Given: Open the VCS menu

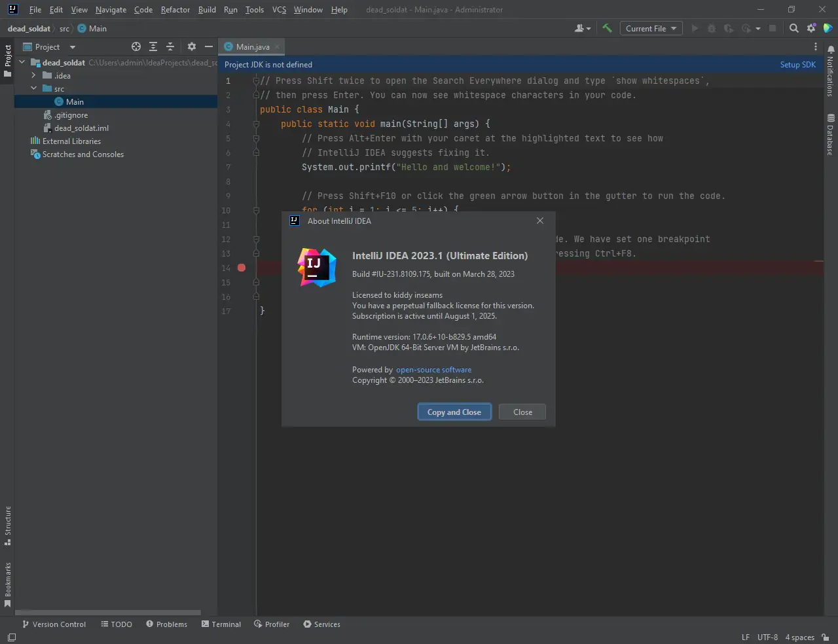Looking at the screenshot, I should tap(279, 10).
